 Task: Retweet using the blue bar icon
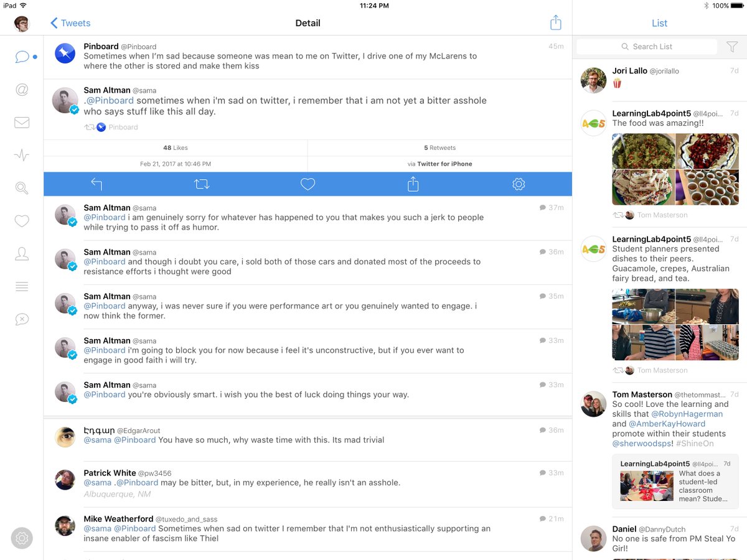coord(202,184)
